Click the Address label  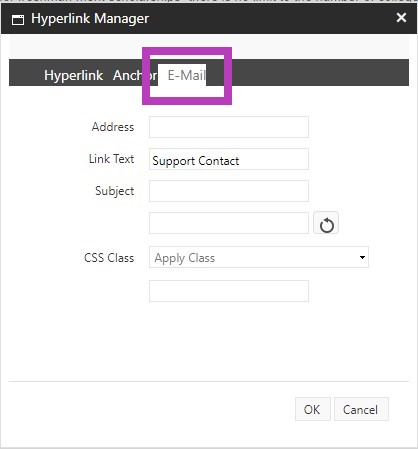pos(113,127)
